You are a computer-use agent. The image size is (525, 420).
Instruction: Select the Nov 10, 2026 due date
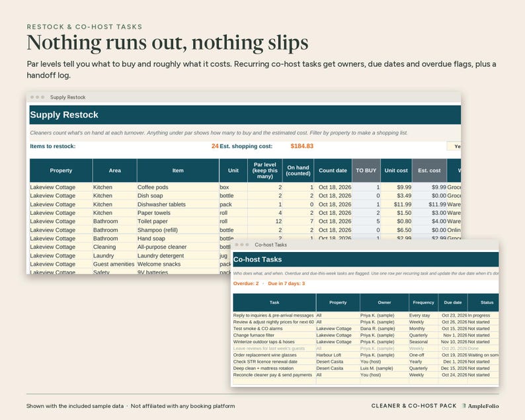[x=454, y=342]
